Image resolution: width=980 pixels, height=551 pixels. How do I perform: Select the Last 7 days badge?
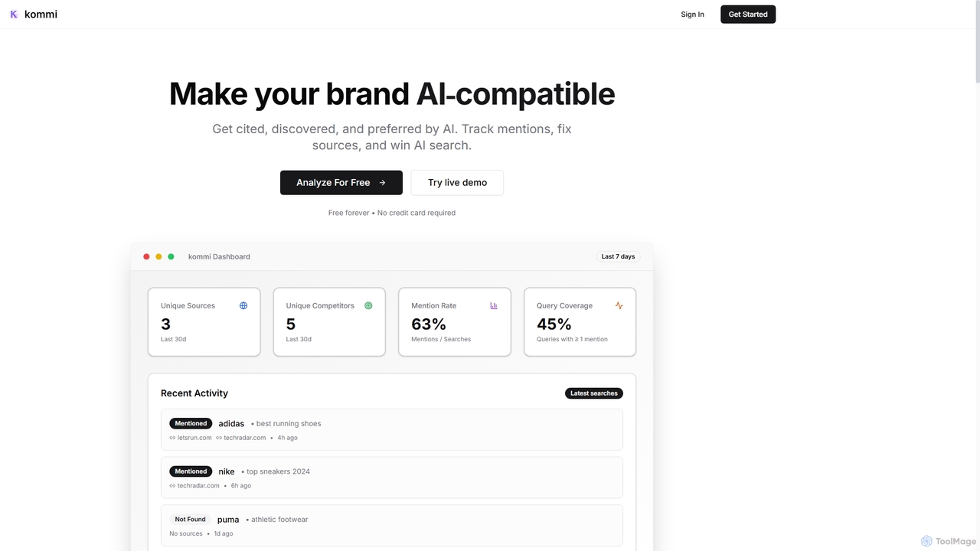tap(618, 256)
